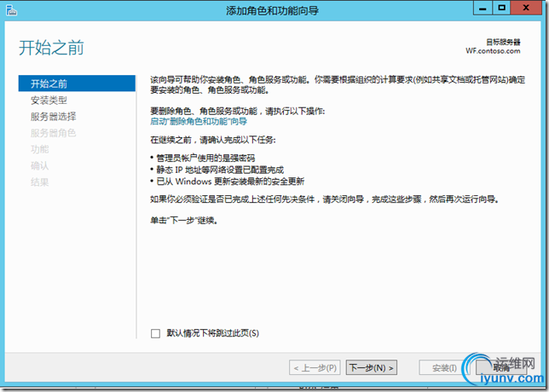Click the Windows 更新安装 bullet text
The image size is (549, 392).
[230, 182]
